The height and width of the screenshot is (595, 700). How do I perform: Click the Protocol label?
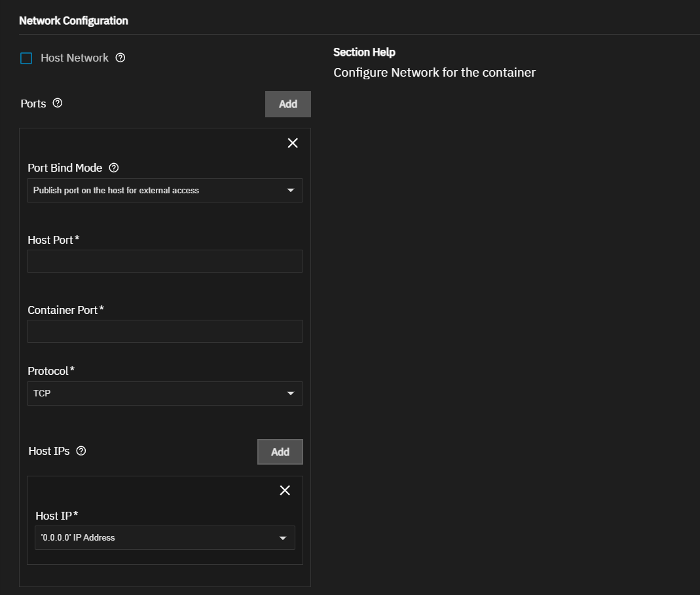(x=51, y=371)
